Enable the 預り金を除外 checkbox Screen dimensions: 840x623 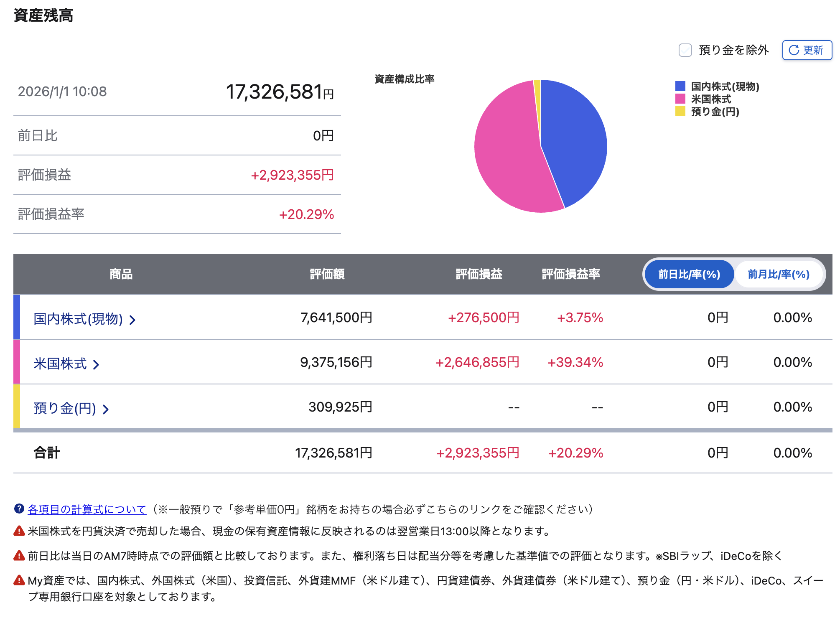coord(685,50)
